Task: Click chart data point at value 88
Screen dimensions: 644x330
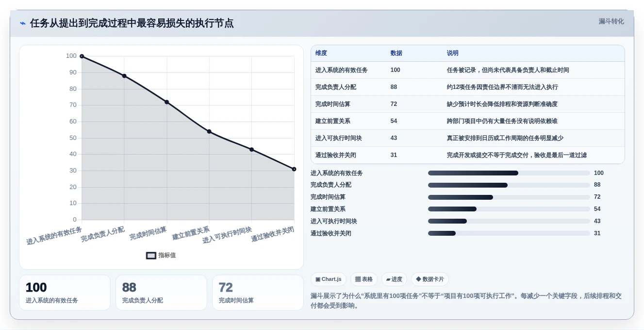Action: tap(124, 76)
